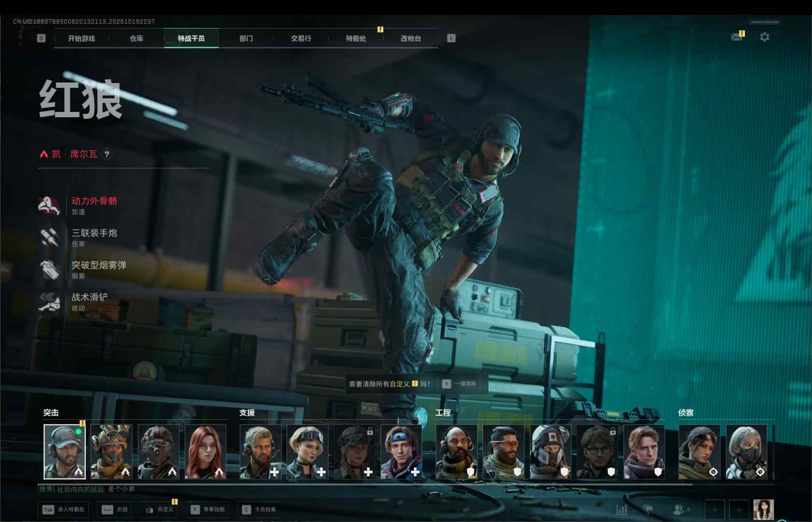Screen dimensions: 812x522
Task: Select the locked 支援 operator portrait
Action: pyautogui.click(x=355, y=452)
